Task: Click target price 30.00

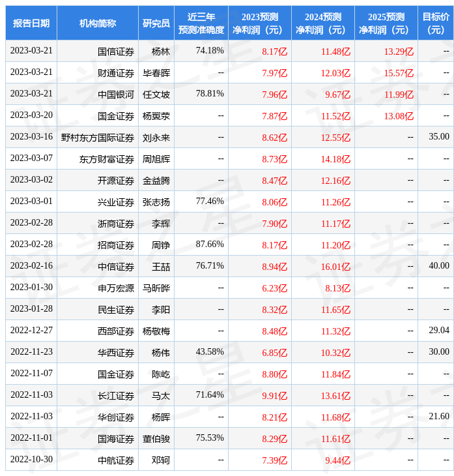Action: coord(439,351)
